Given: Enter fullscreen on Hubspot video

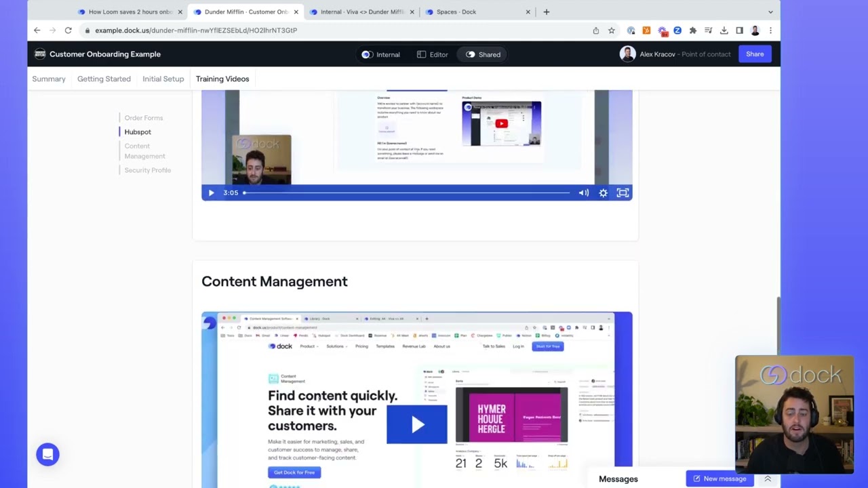Looking at the screenshot, I should pos(623,192).
